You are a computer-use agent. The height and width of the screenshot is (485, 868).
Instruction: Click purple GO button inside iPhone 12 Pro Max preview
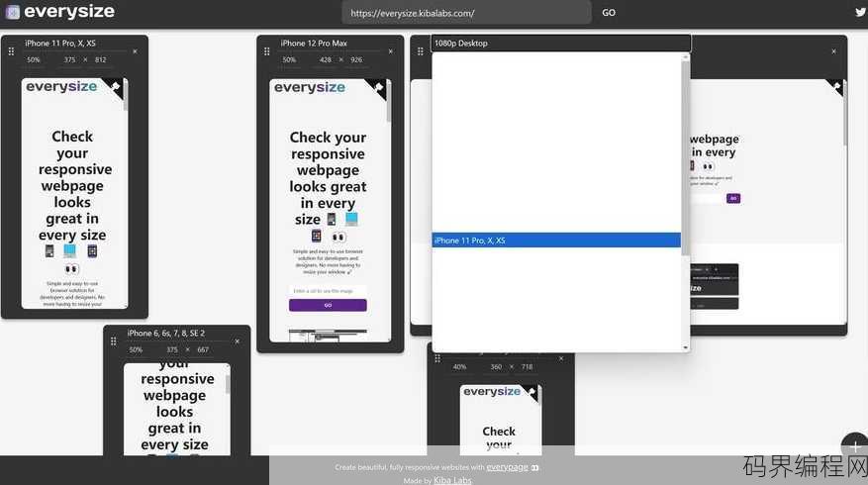tap(328, 305)
